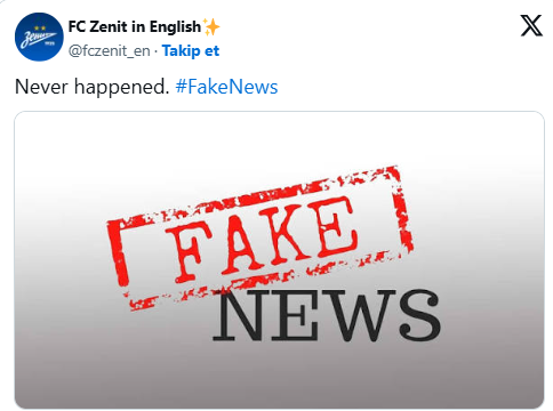The image size is (553, 411).
Task: Click the letter S in NEWS
Action: coord(420,315)
